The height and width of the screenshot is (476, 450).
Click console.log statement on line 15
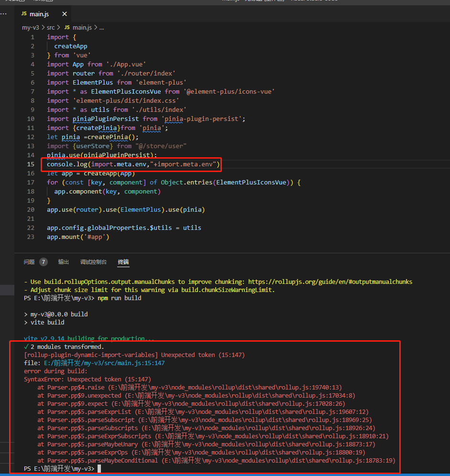click(133, 164)
